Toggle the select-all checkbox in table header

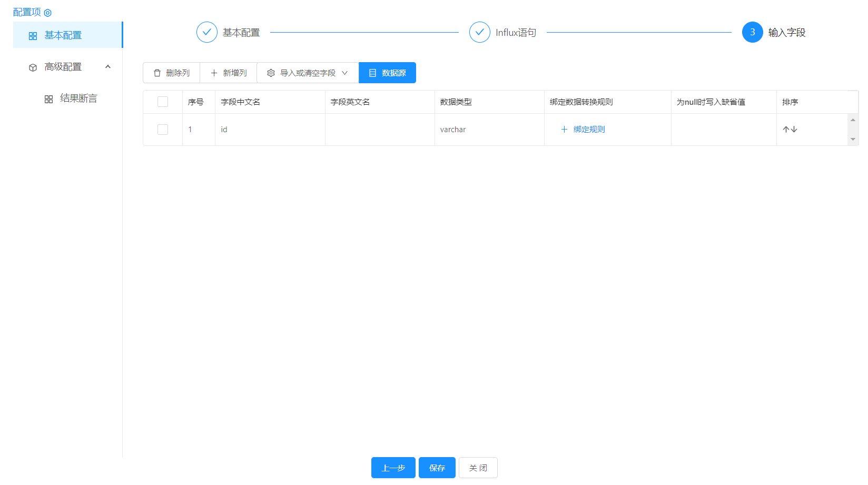[x=163, y=102]
